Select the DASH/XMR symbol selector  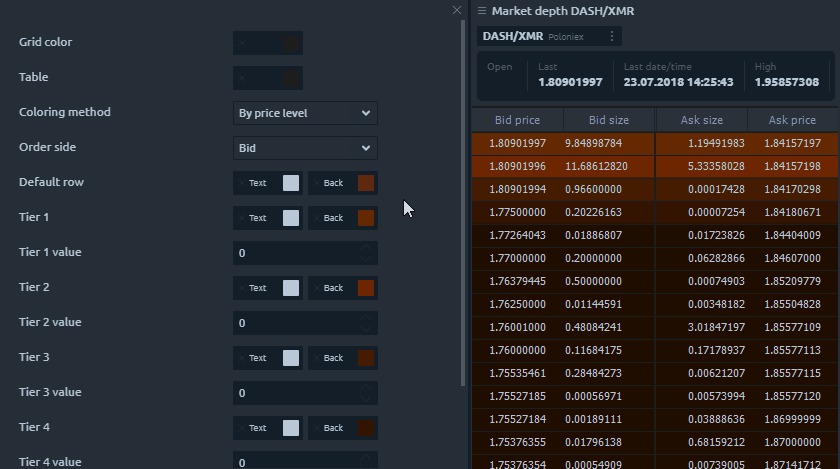tap(512, 36)
